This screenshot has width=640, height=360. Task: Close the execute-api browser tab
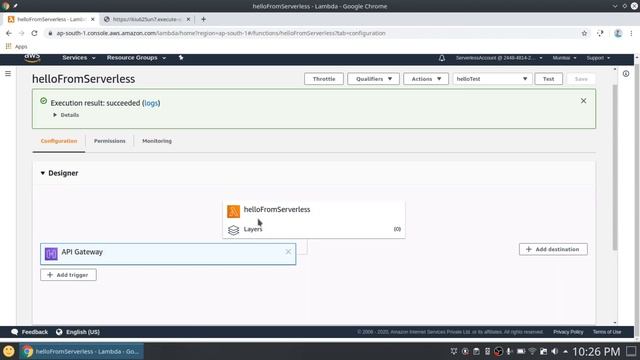tap(188, 19)
